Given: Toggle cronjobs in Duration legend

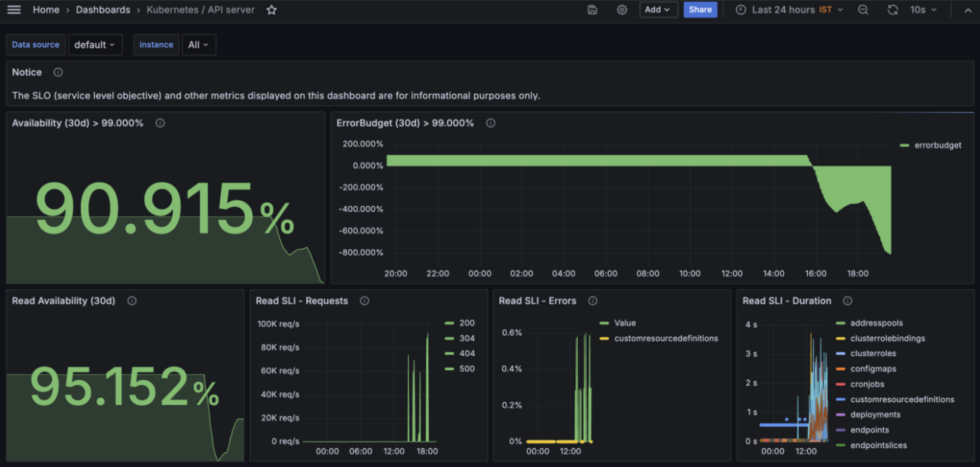Looking at the screenshot, I should pyautogui.click(x=867, y=384).
